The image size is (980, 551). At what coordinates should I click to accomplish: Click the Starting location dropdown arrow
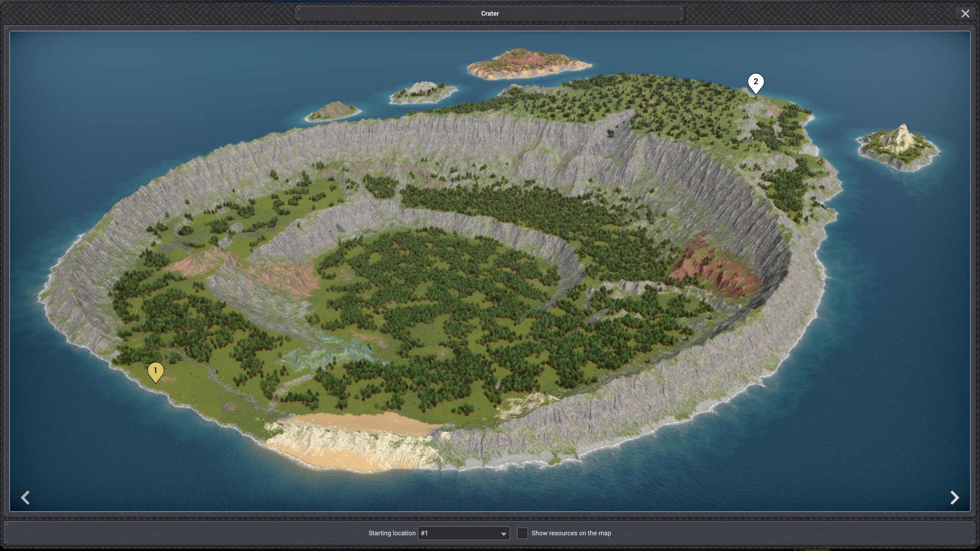tap(503, 533)
